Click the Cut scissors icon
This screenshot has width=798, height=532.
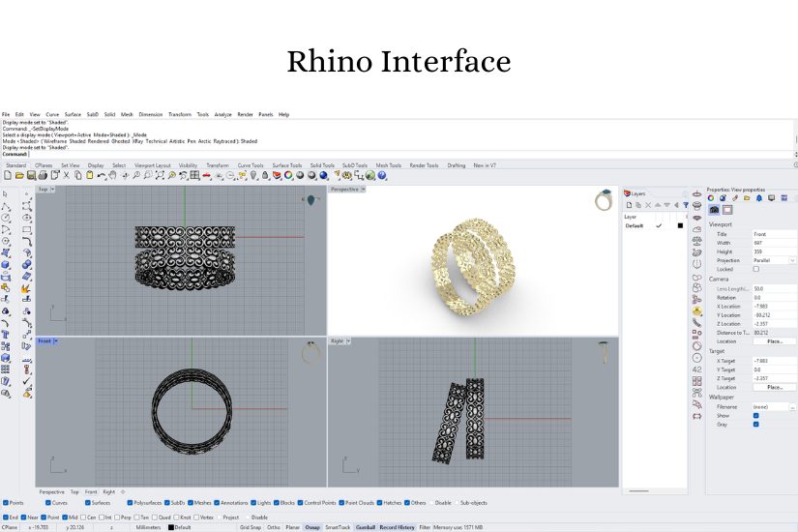pos(66,175)
